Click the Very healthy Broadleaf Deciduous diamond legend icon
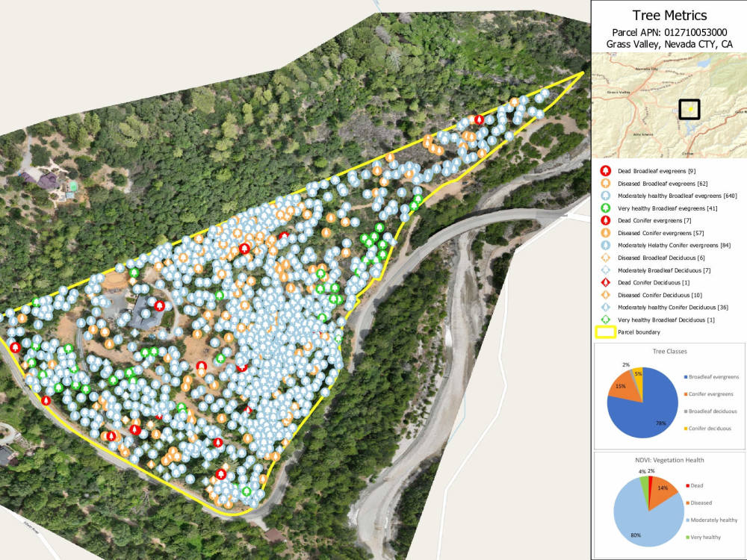The height and width of the screenshot is (560, 747). (x=606, y=320)
